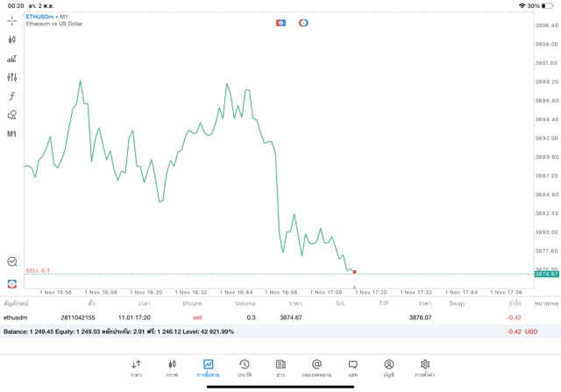Sort positions by กำไร profit column header
The image size is (561, 392).
tap(515, 303)
